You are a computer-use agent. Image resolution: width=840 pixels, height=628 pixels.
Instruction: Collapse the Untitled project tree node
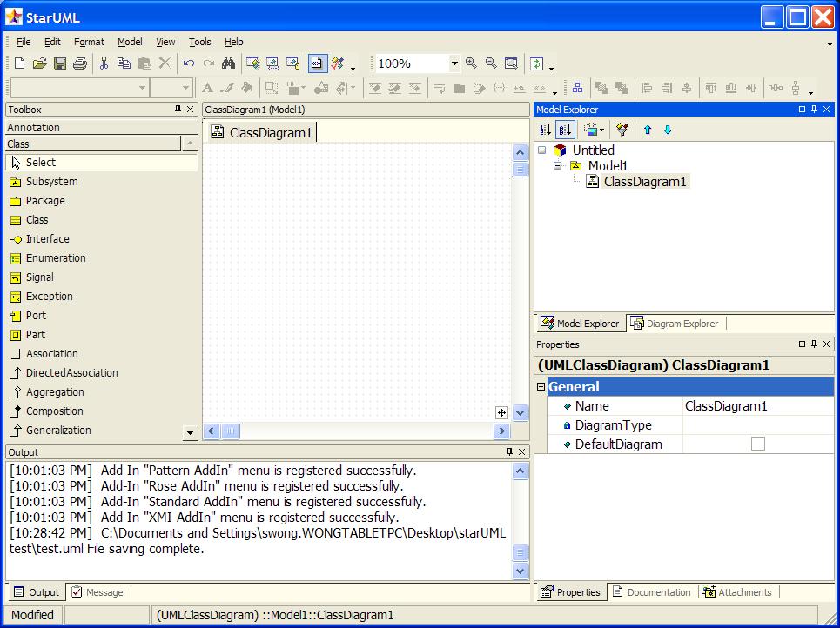(x=541, y=150)
